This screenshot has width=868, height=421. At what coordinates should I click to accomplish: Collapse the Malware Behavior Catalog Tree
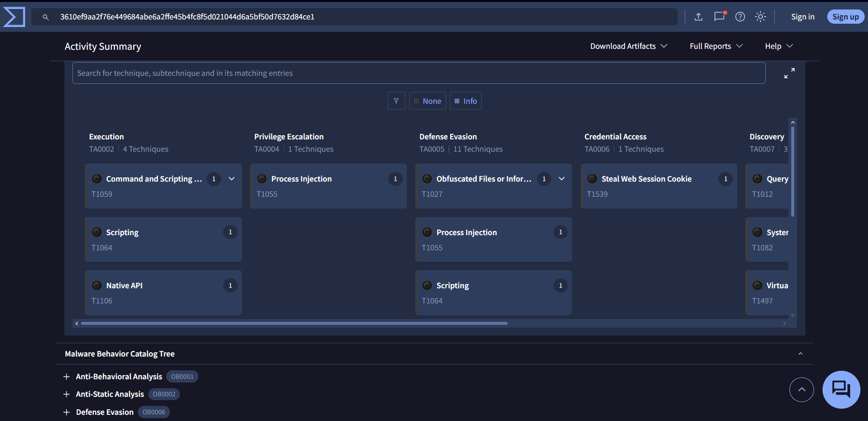[801, 354]
